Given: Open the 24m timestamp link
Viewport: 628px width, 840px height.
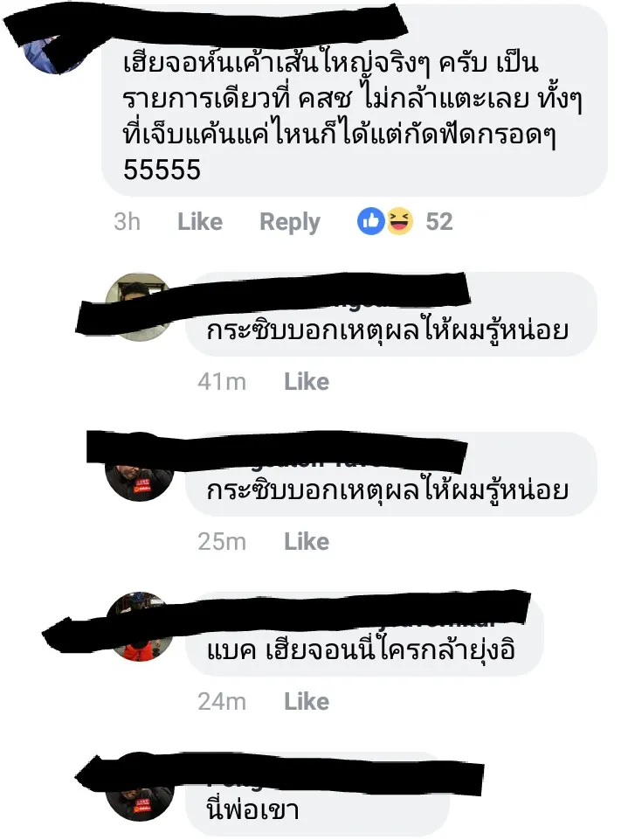Looking at the screenshot, I should 222,702.
